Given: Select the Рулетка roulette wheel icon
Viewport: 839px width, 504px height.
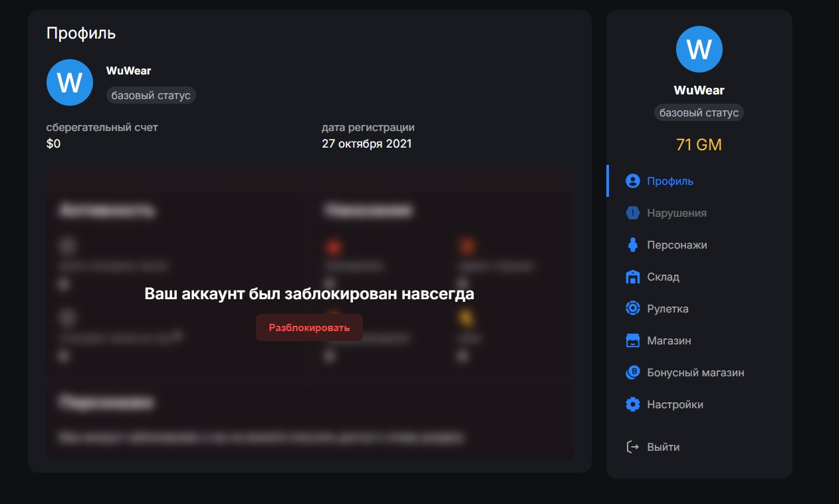Looking at the screenshot, I should click(x=632, y=309).
